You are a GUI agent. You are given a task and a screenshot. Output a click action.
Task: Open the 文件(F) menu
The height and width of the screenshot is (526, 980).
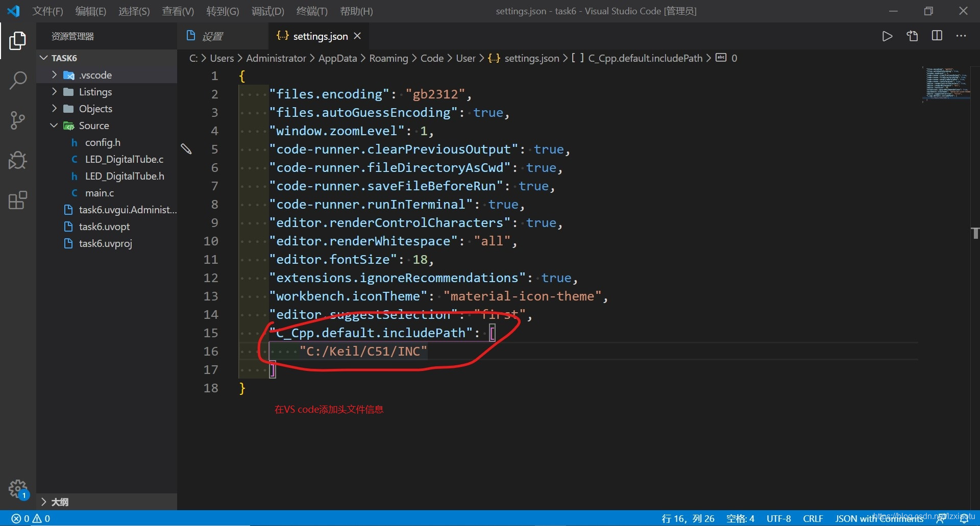pos(47,11)
